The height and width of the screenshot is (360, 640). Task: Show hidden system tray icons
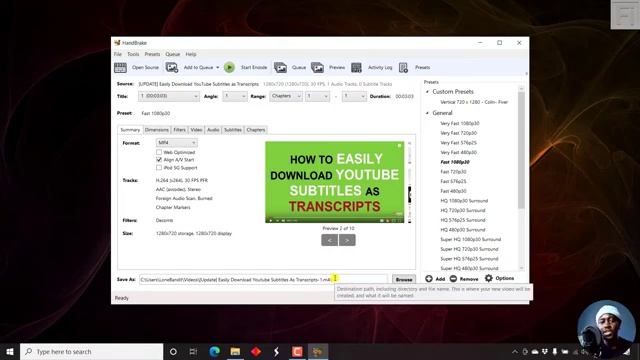[x=515, y=351]
